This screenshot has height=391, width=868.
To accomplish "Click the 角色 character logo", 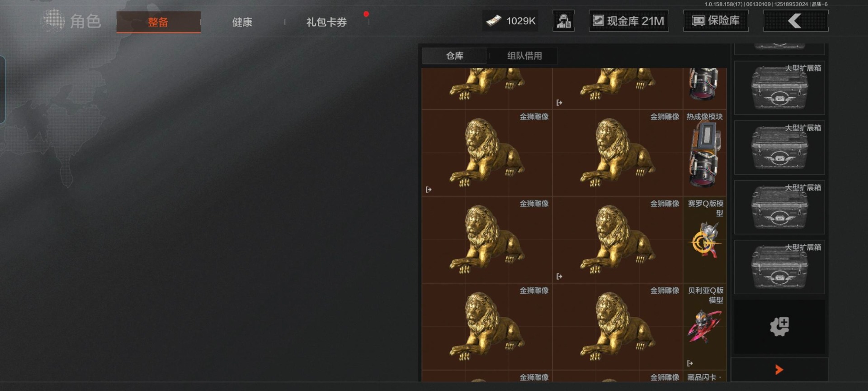I will [x=71, y=21].
